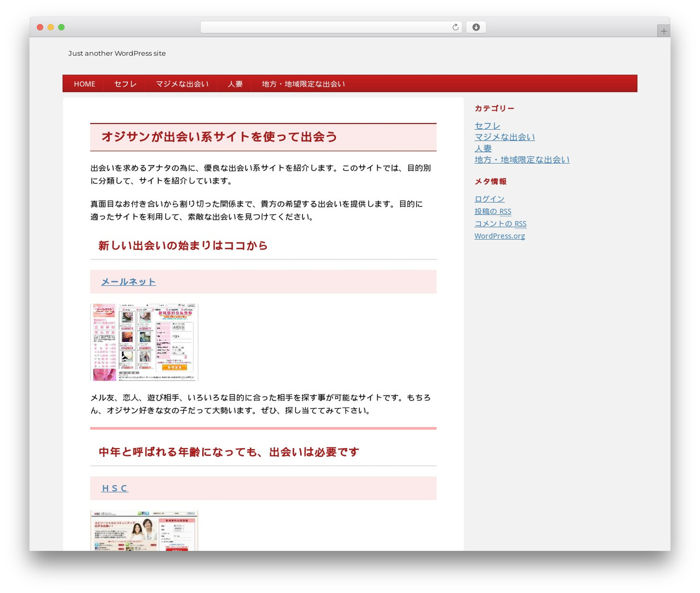The width and height of the screenshot is (700, 593).
Task: Open マジメな出会い in the navigation bar
Action: tap(182, 84)
